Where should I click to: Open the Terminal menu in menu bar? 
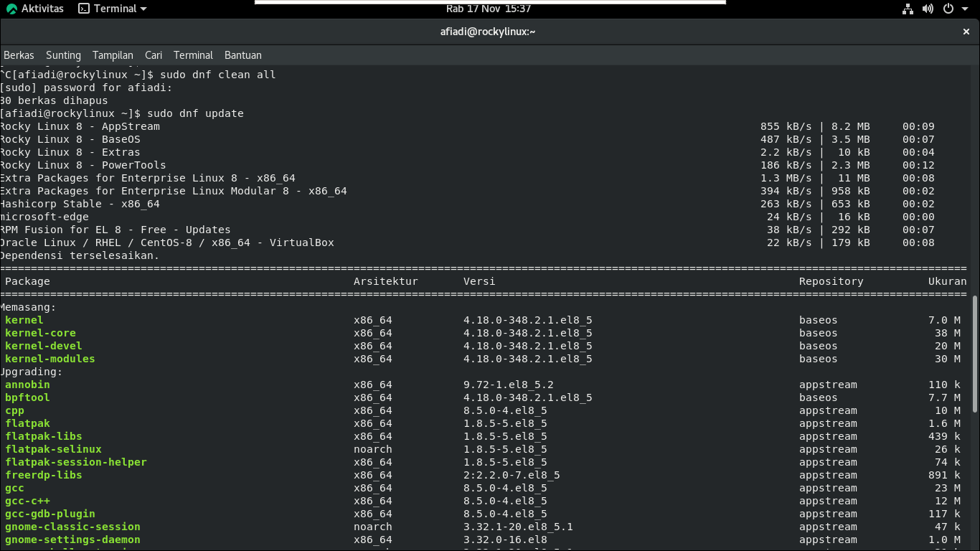point(193,55)
